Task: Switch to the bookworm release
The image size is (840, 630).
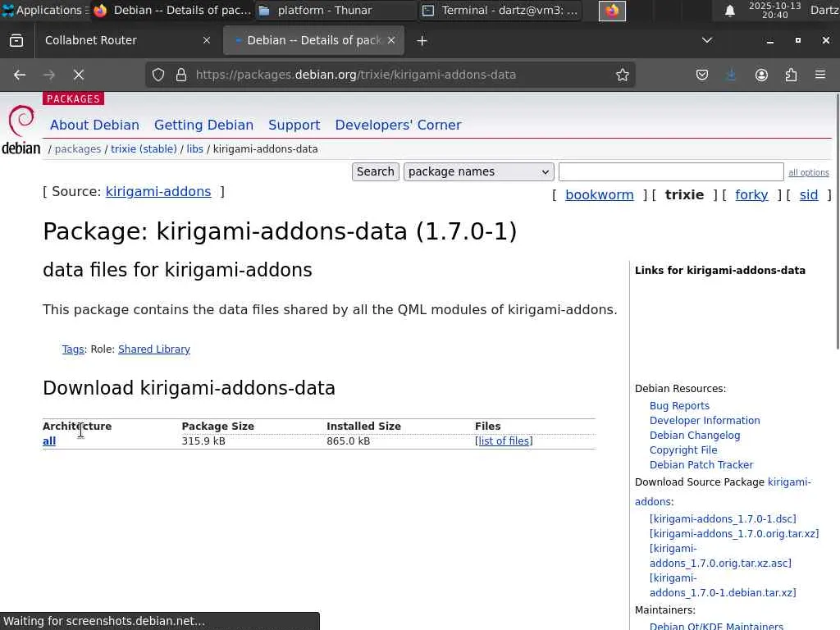Action: coord(599,194)
